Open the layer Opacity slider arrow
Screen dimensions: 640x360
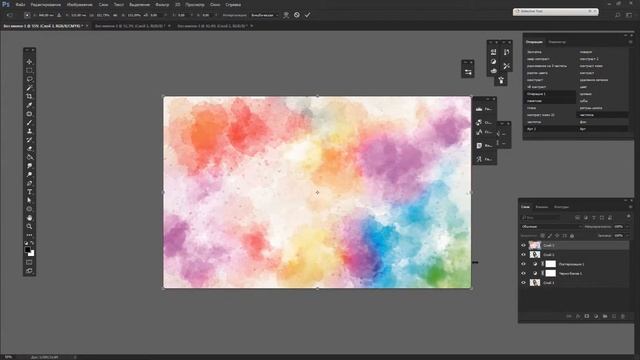coord(627,227)
